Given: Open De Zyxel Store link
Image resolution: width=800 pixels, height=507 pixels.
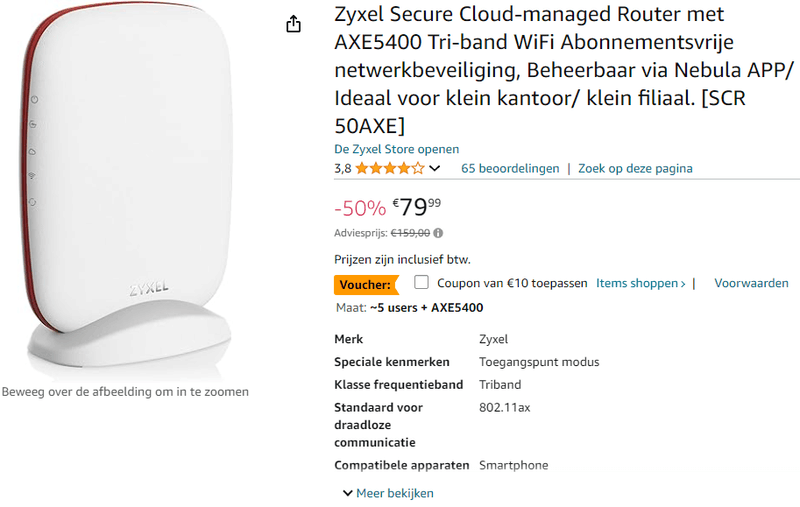Looking at the screenshot, I should tap(397, 149).
